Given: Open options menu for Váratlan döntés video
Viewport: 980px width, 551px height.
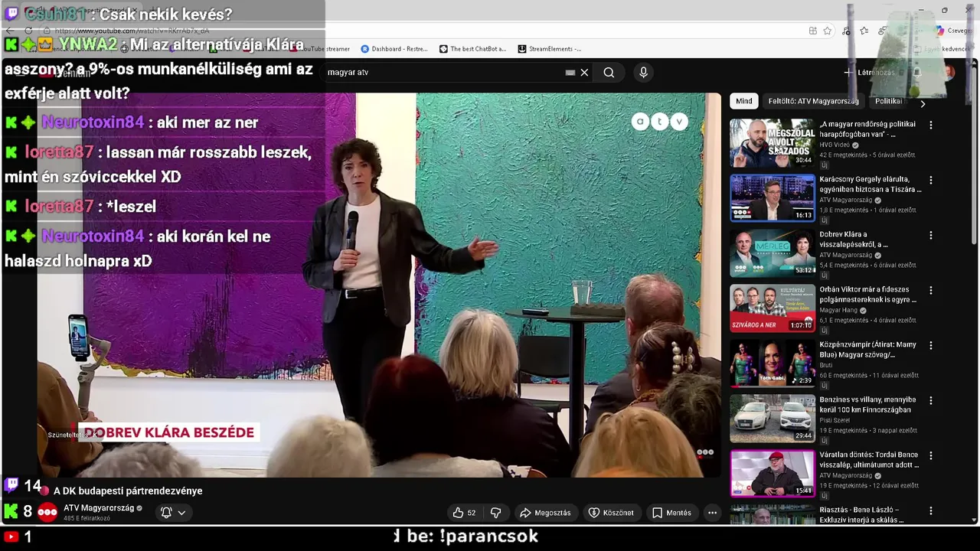Looking at the screenshot, I should pyautogui.click(x=931, y=455).
